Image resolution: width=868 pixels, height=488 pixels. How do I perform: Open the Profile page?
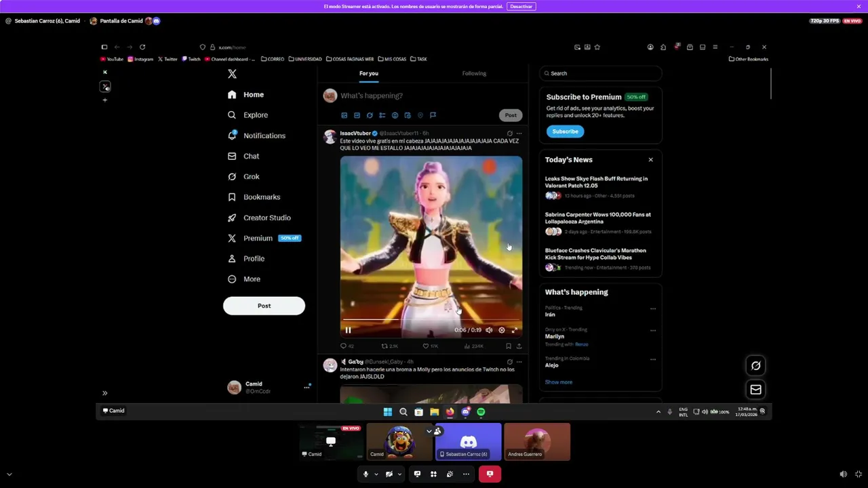click(246, 258)
